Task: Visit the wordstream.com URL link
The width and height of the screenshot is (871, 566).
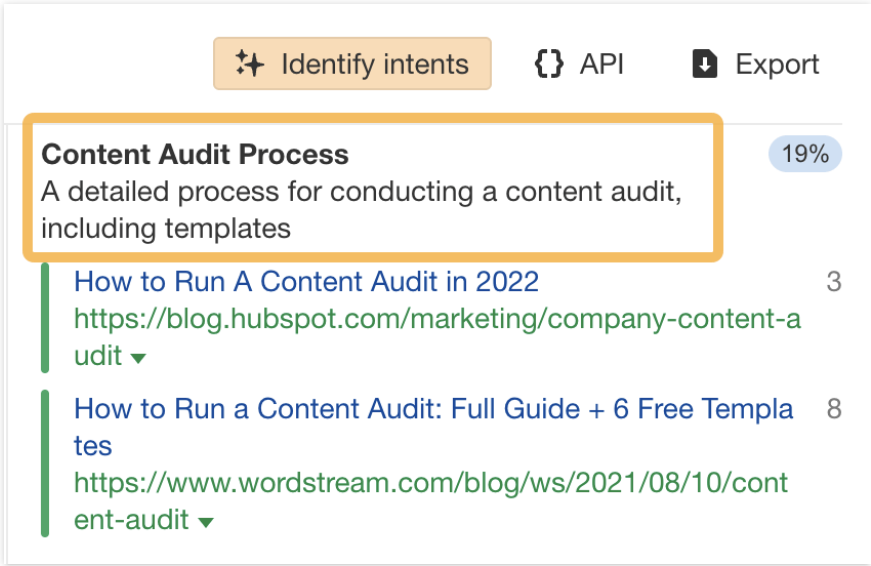Action: coord(430,484)
